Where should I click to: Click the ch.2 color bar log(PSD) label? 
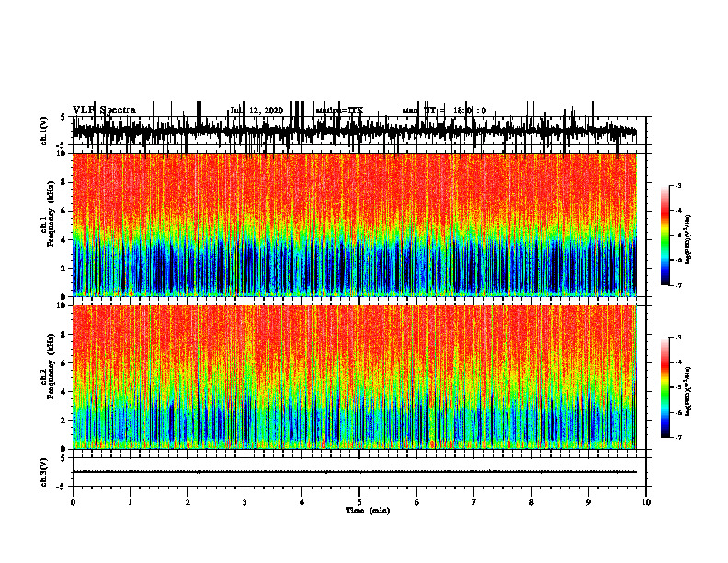click(x=688, y=391)
